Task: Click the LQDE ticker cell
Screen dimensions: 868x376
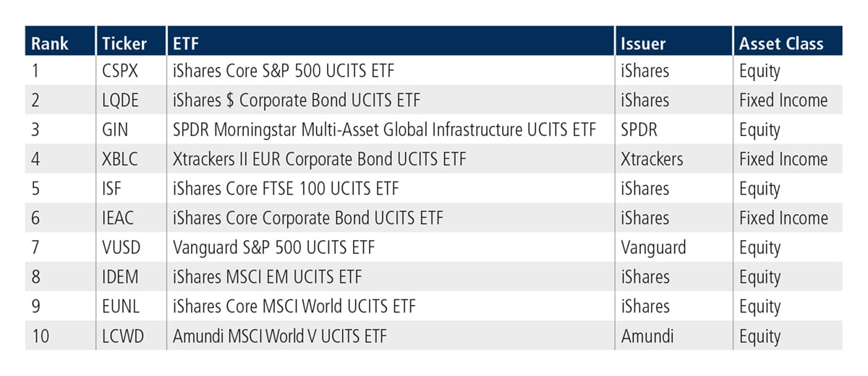Action: (120, 101)
